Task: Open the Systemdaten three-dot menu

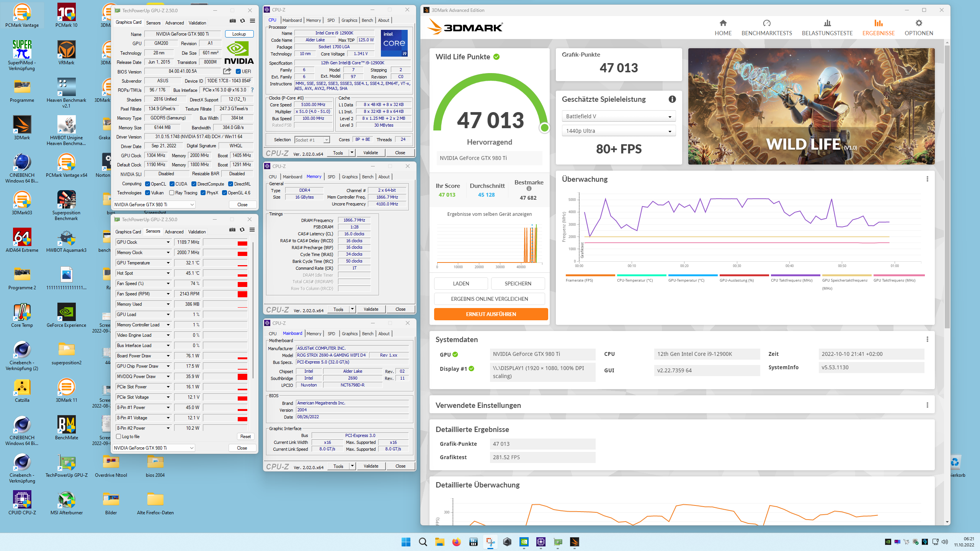Action: click(927, 339)
